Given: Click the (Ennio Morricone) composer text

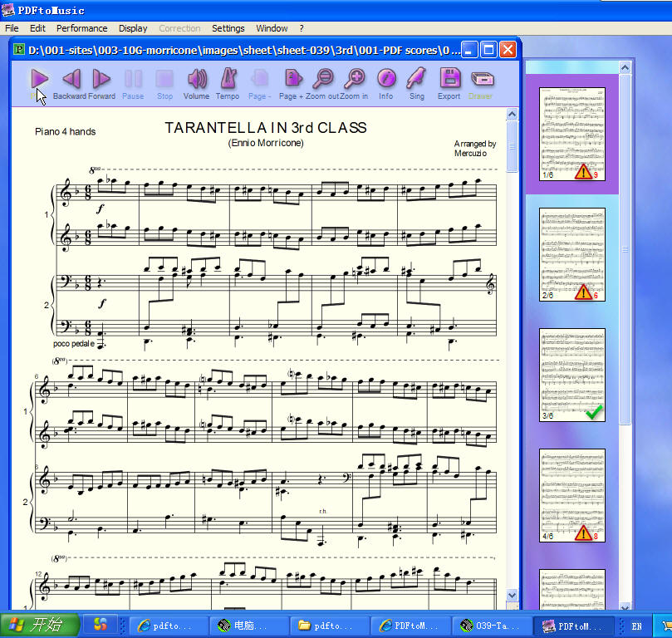Looking at the screenshot, I should pos(266,143).
